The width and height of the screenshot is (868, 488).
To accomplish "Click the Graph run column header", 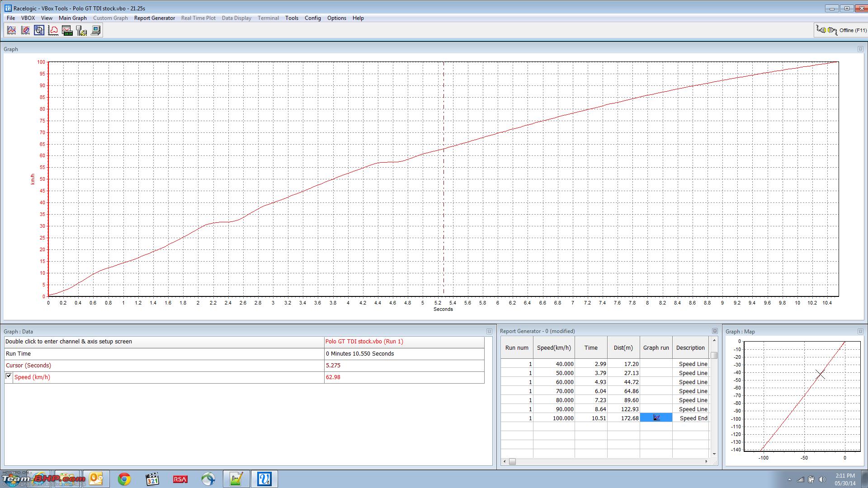I will click(656, 347).
